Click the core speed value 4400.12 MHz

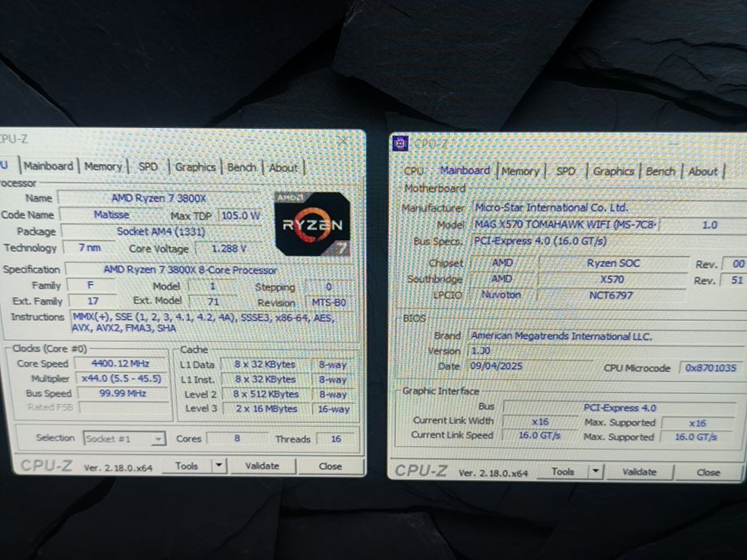tap(121, 363)
